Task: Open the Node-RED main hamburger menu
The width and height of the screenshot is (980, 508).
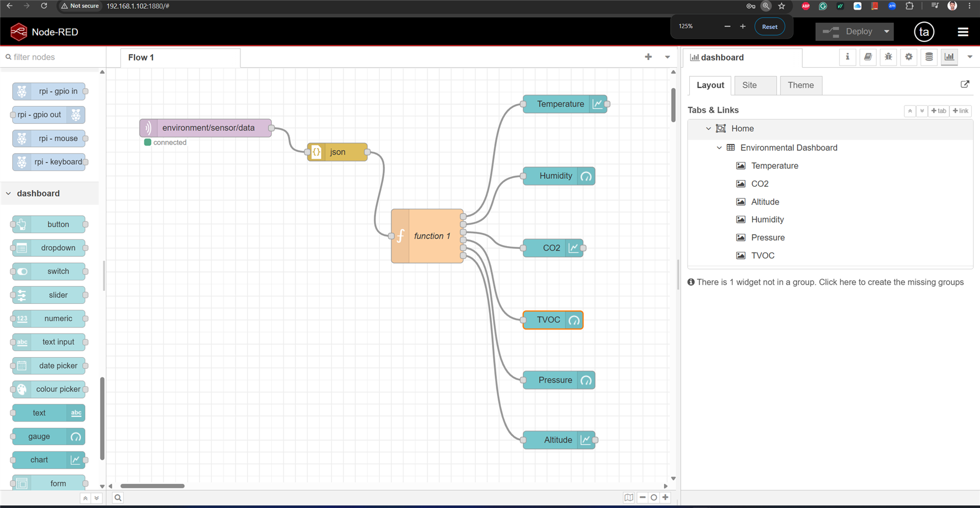Action: [x=963, y=32]
